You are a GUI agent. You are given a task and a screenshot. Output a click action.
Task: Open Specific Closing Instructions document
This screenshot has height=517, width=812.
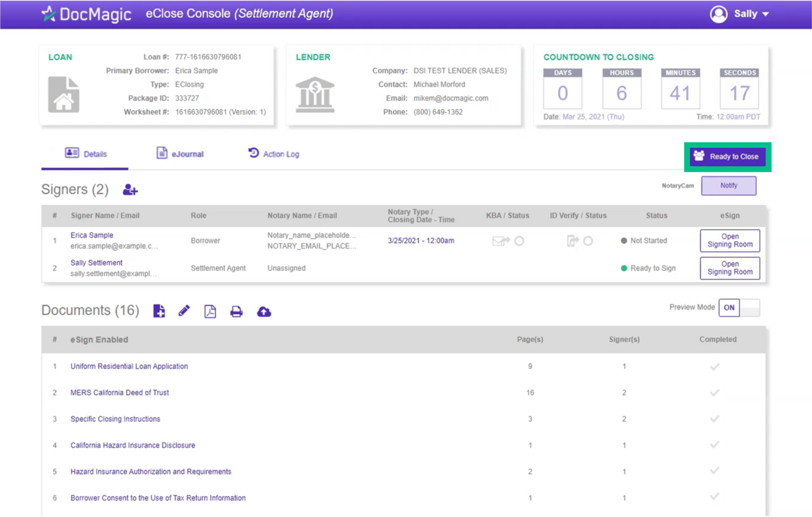(115, 419)
